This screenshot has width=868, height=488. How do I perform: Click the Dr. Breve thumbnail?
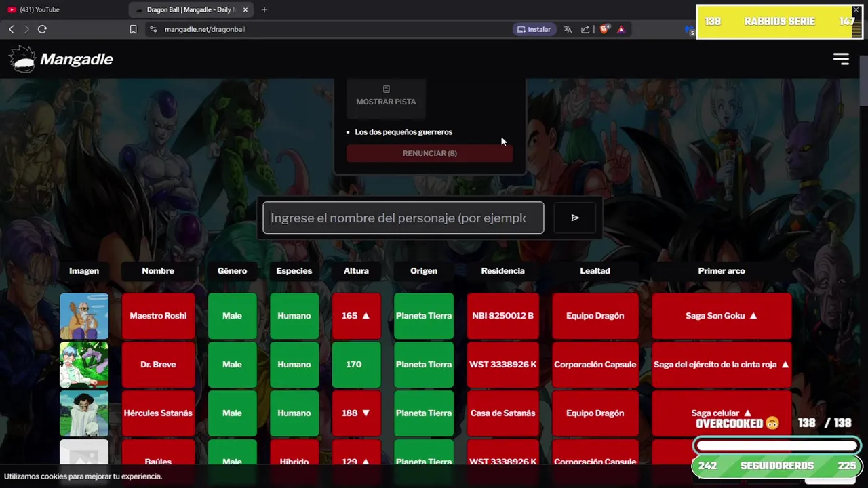pos(84,365)
